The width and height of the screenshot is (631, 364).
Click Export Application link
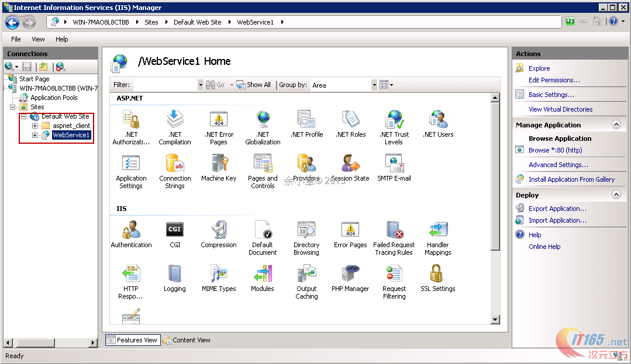pos(557,209)
